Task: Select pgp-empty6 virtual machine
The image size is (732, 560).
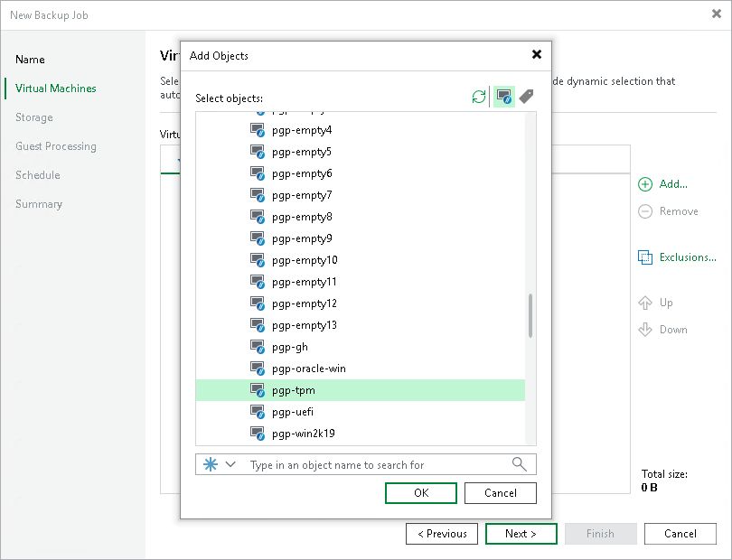Action: [302, 173]
